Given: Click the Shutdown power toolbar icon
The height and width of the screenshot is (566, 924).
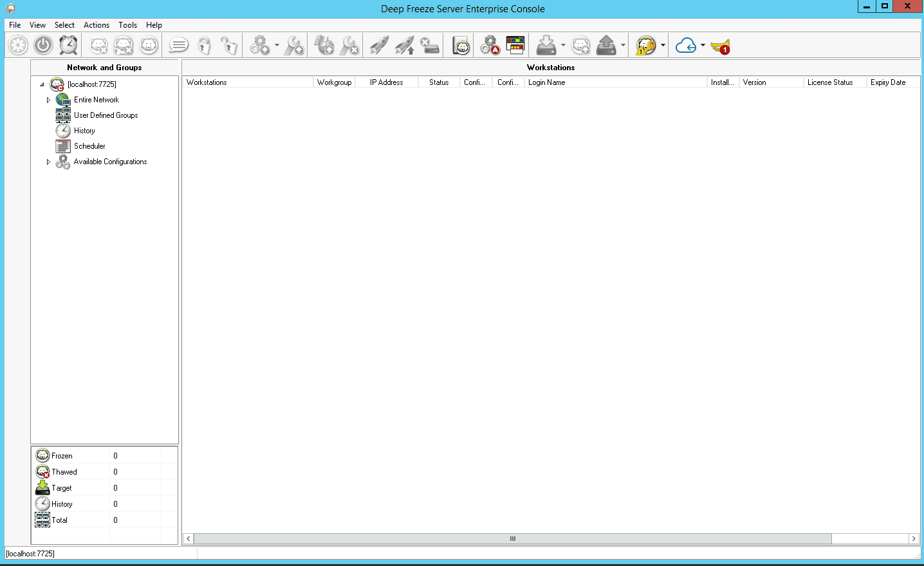Looking at the screenshot, I should (x=43, y=46).
